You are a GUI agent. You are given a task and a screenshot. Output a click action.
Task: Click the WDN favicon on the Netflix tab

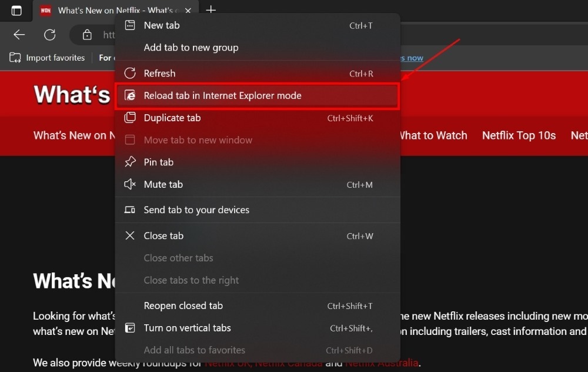[45, 10]
